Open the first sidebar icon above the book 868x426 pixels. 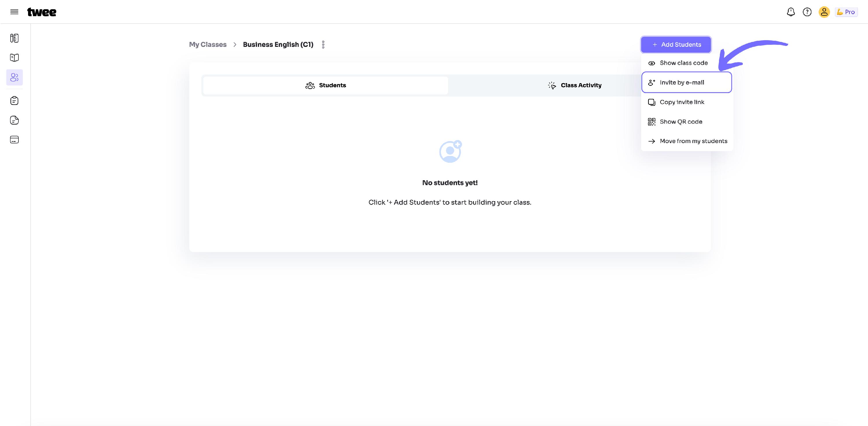pyautogui.click(x=14, y=38)
